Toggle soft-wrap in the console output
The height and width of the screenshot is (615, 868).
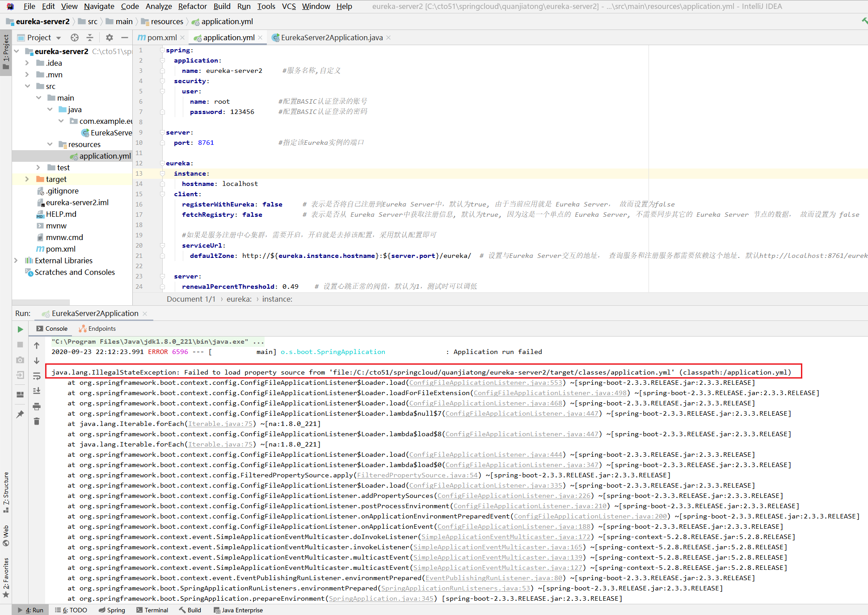[37, 376]
